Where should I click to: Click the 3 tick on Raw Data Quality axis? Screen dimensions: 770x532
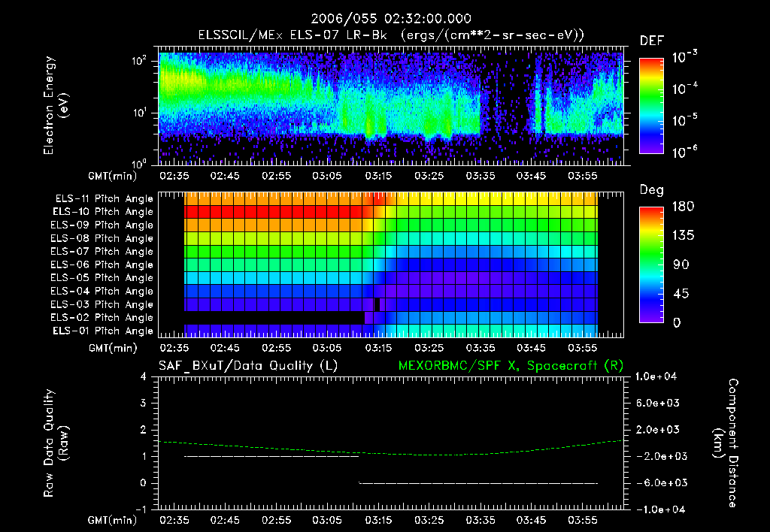144,403
